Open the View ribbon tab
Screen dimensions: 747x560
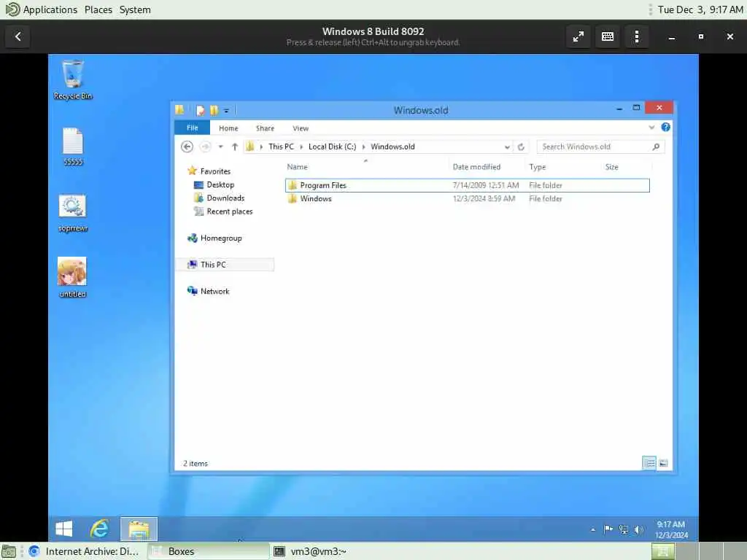(x=301, y=128)
